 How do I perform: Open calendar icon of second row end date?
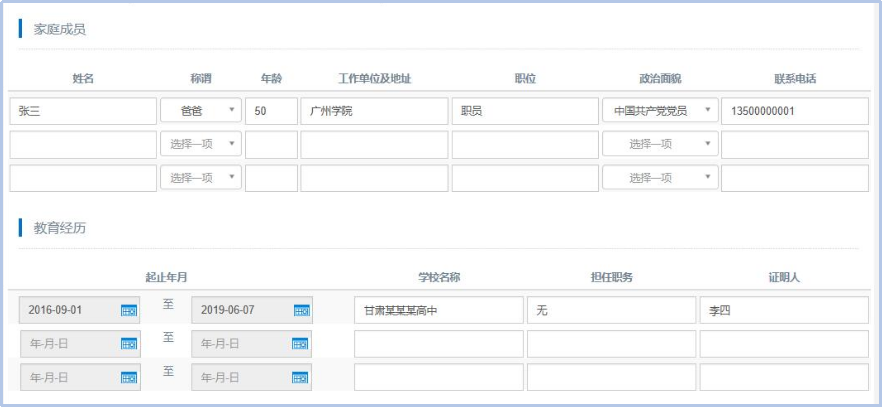(300, 344)
